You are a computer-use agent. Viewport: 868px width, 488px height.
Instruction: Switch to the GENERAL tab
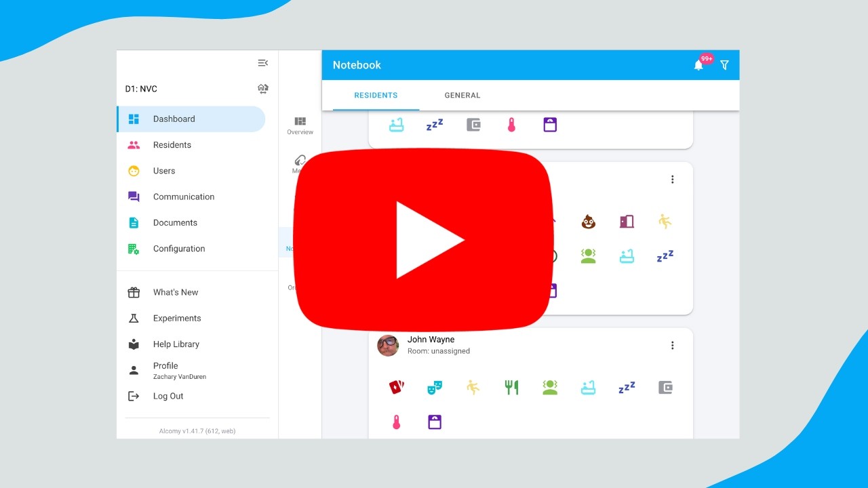point(462,96)
